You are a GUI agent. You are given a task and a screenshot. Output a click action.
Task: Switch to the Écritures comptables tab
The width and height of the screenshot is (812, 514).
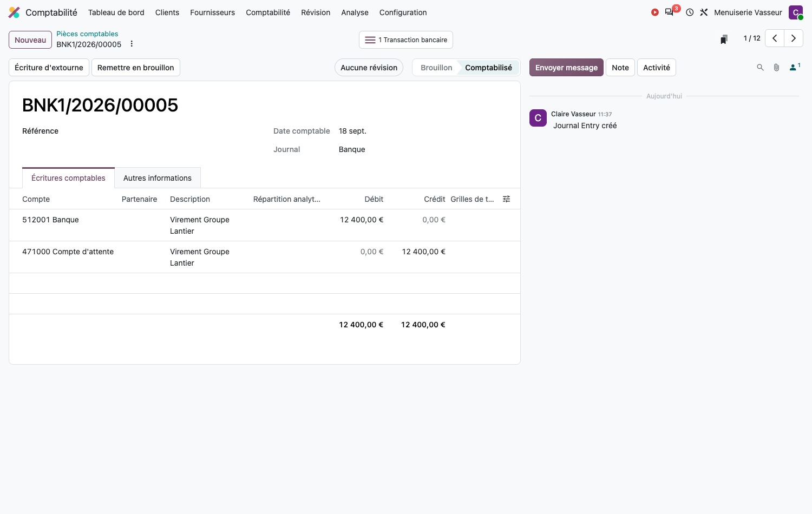[x=68, y=178]
